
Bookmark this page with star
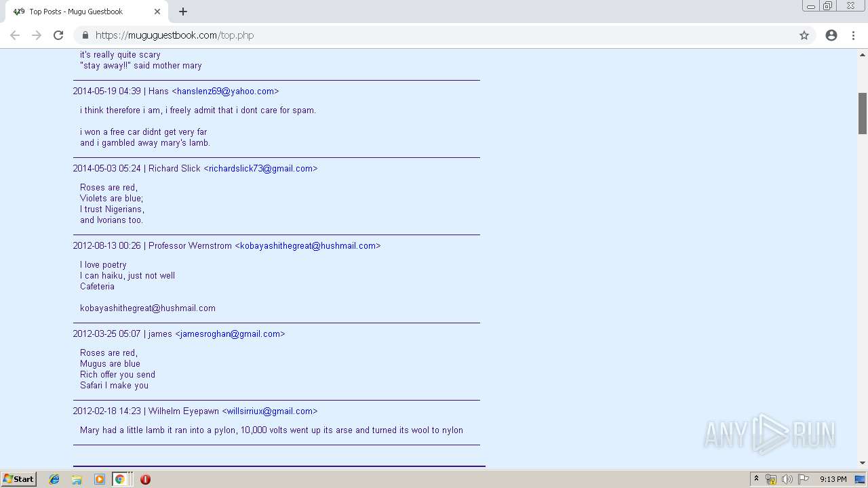(x=804, y=35)
